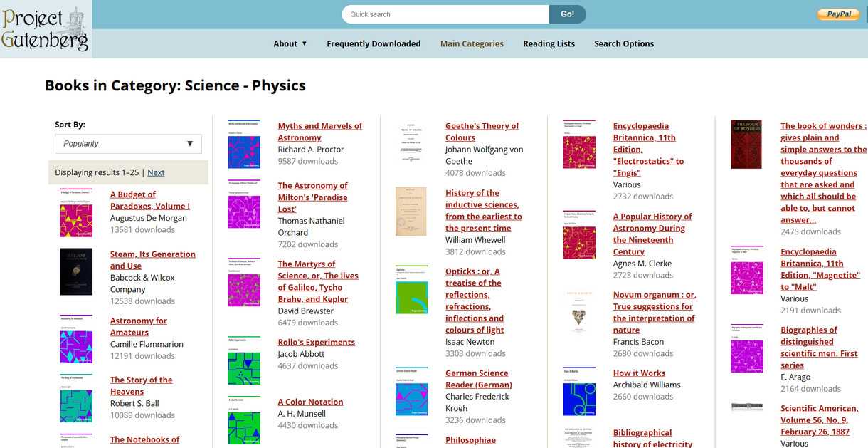This screenshot has height=448, width=868.
Task: Click Biographies of distinguished scientific men cover
Action: pyautogui.click(x=747, y=348)
